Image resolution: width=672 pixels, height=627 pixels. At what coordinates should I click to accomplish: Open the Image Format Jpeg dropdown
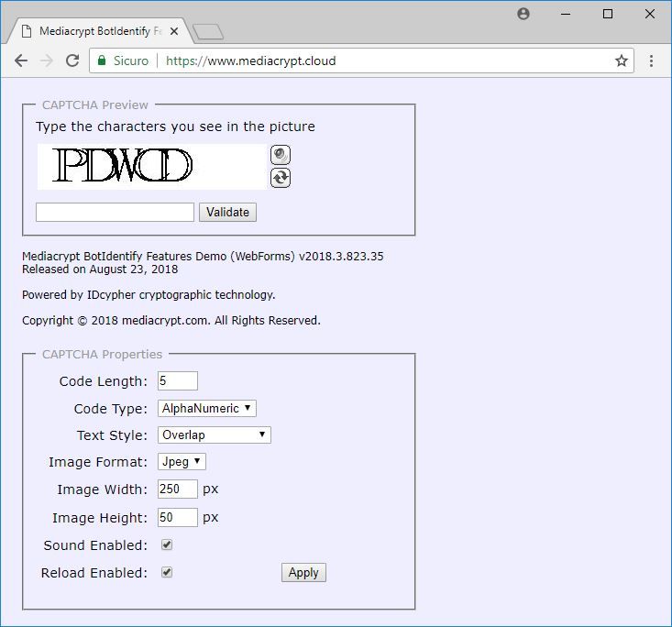(182, 462)
